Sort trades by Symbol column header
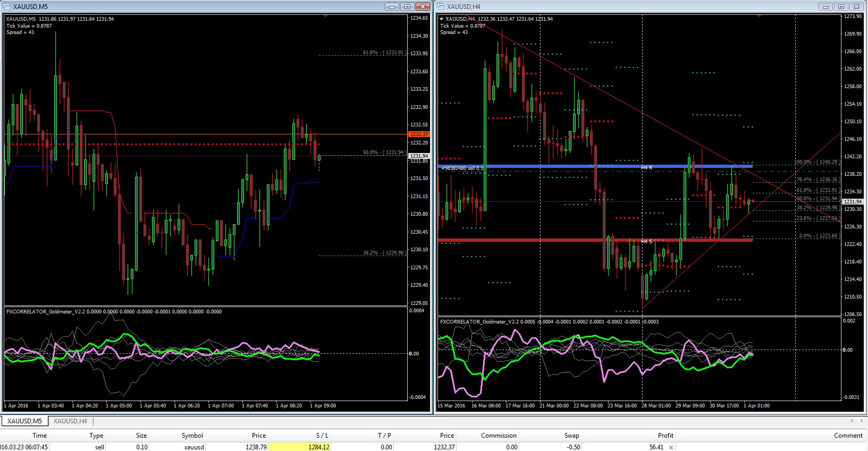 coord(192,436)
